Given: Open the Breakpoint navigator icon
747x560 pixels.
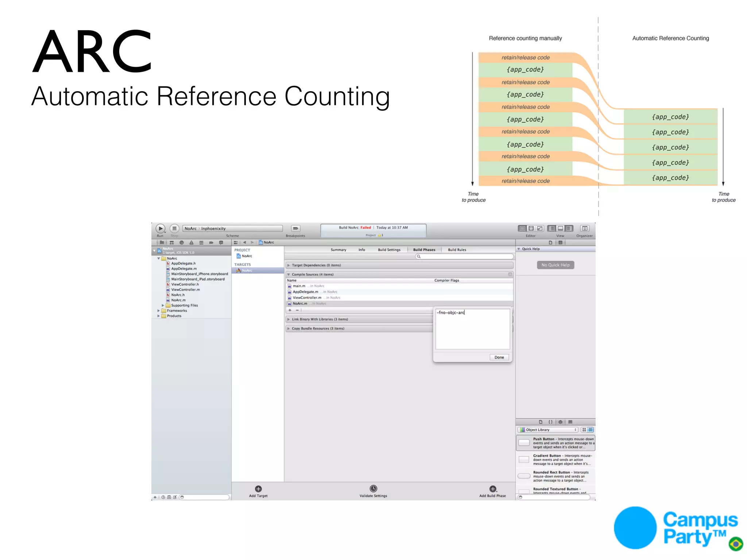Looking at the screenshot, I should (211, 242).
